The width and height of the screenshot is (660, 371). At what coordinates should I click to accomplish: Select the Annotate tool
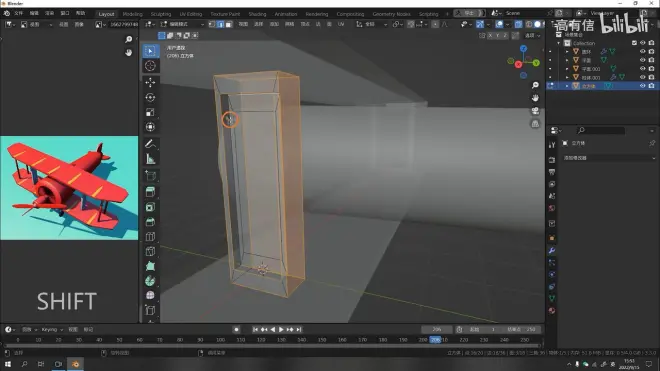[x=150, y=144]
